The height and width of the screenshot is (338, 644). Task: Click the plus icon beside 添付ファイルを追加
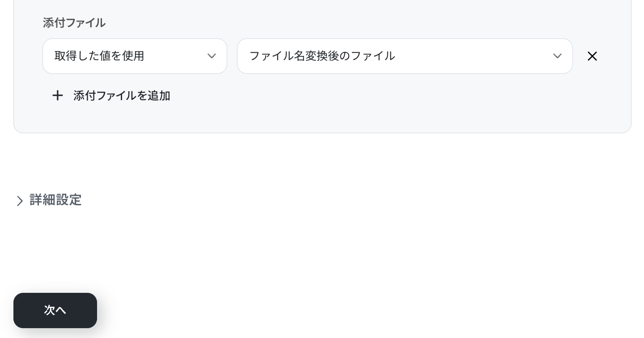point(58,96)
